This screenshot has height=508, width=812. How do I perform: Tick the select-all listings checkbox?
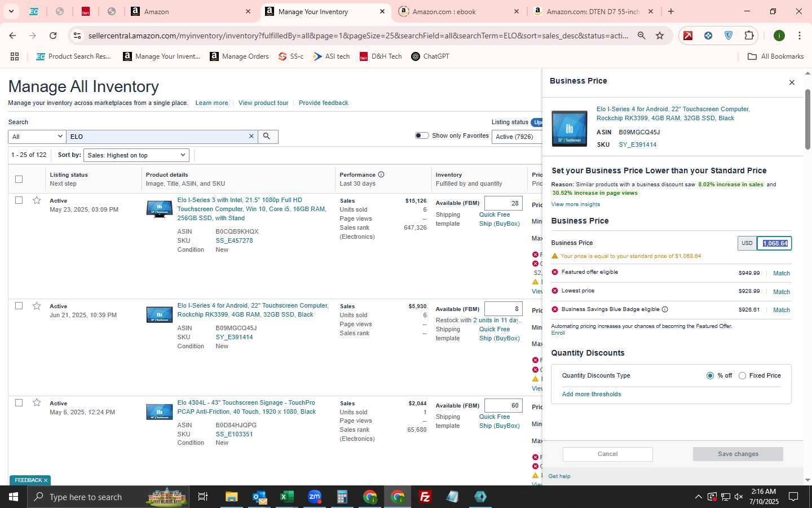[19, 179]
